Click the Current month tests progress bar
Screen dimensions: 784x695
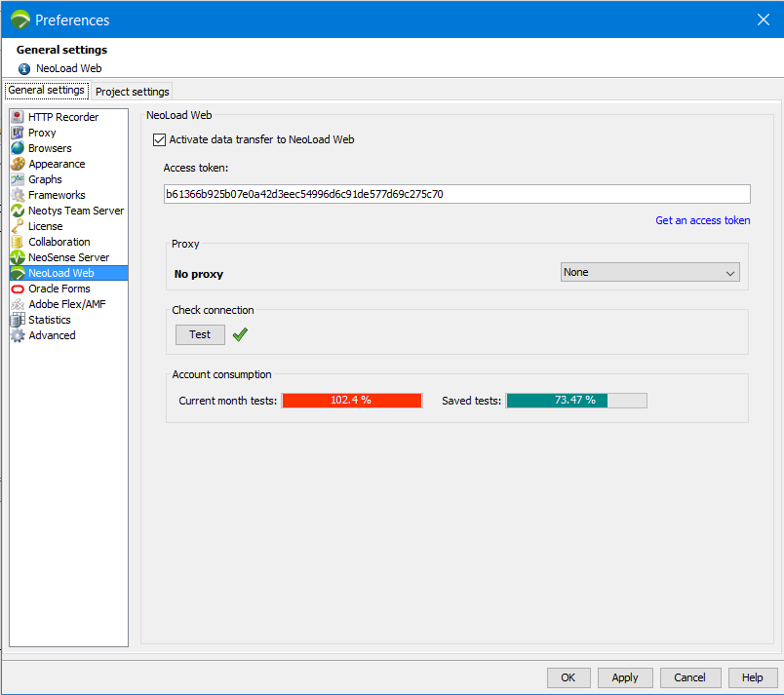[x=351, y=401]
